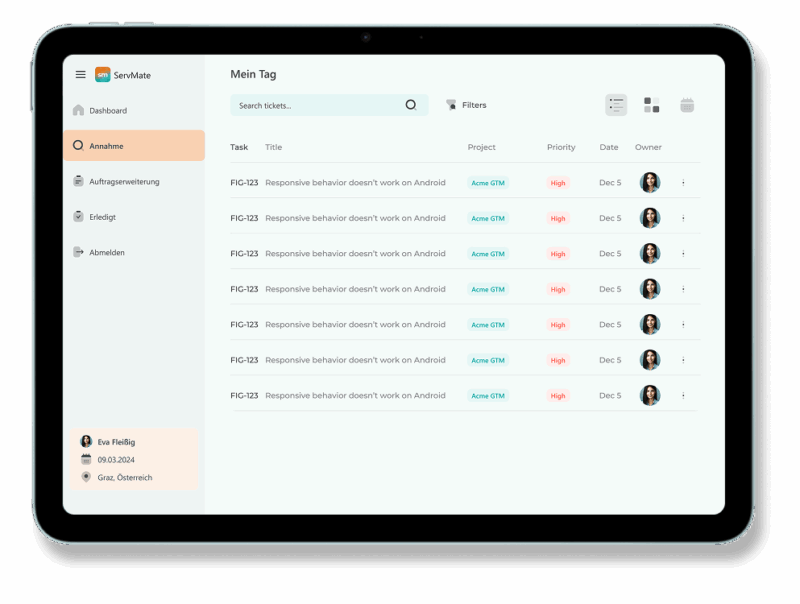This screenshot has height=604, width=800.
Task: Click the Filters button
Action: point(467,105)
